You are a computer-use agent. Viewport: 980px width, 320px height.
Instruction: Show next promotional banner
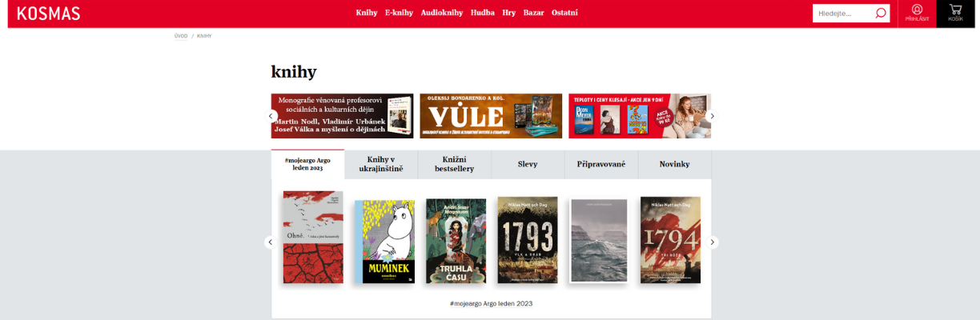pos(712,116)
